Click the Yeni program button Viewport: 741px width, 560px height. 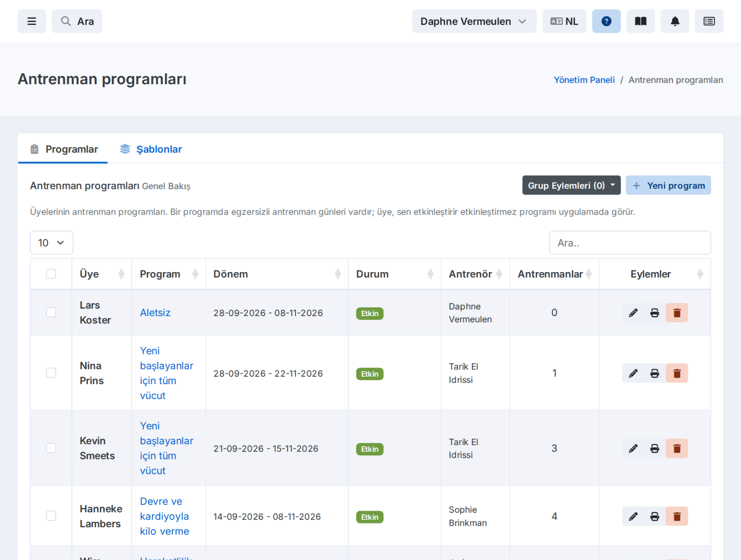tap(668, 185)
